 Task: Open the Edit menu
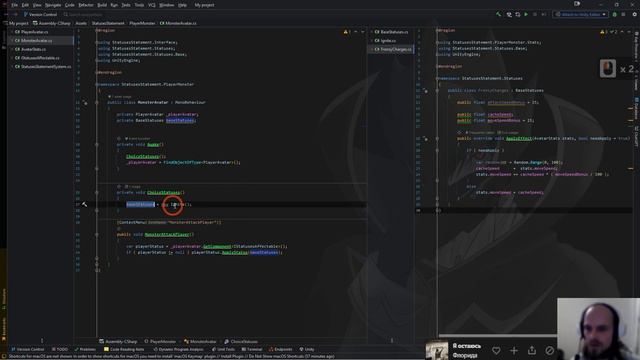25,5
